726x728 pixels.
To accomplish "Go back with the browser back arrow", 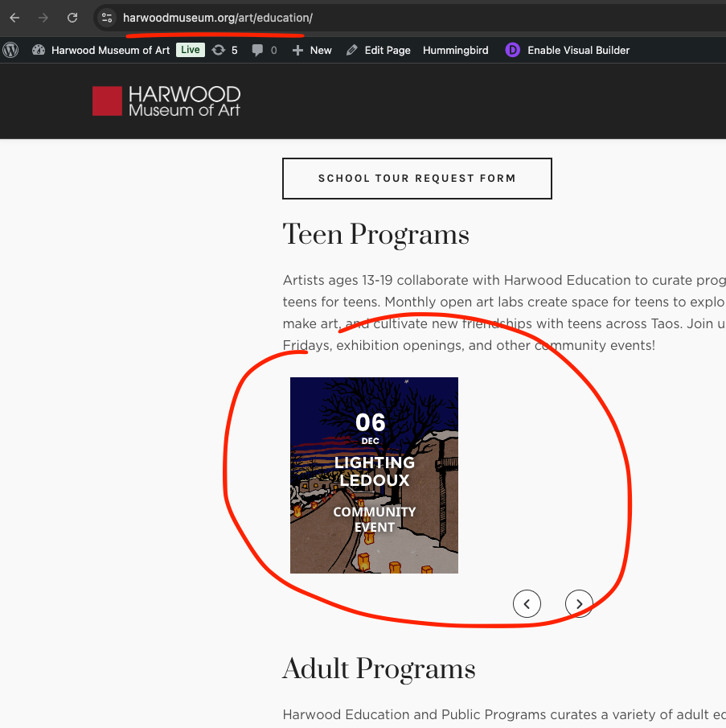I will [14, 18].
